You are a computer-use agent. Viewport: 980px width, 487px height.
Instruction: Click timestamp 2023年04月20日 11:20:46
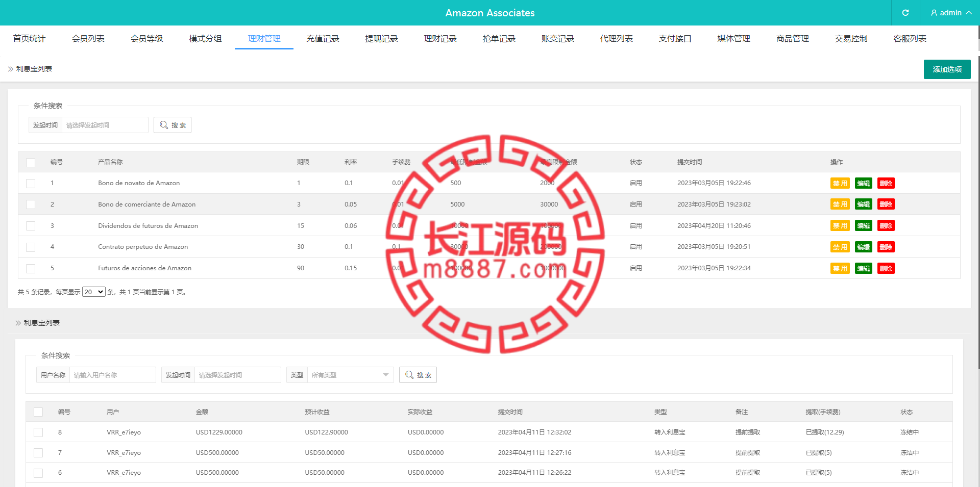(x=714, y=226)
